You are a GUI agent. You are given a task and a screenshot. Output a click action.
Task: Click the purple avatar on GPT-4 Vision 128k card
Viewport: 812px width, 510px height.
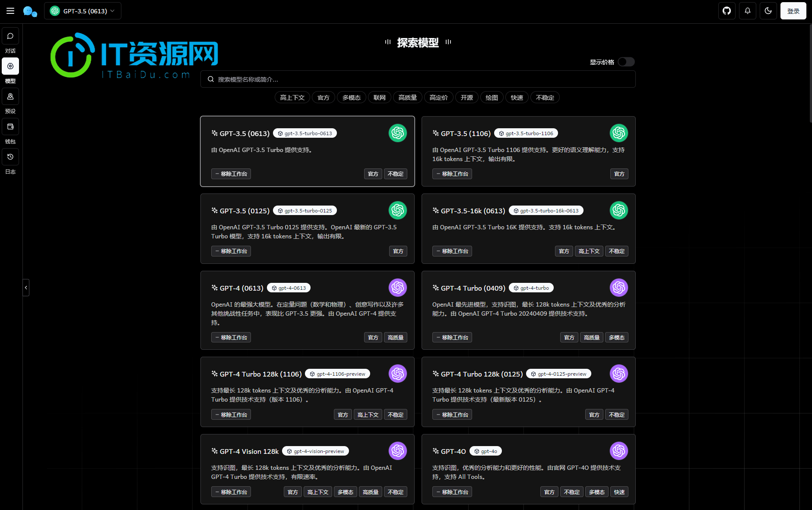398,451
